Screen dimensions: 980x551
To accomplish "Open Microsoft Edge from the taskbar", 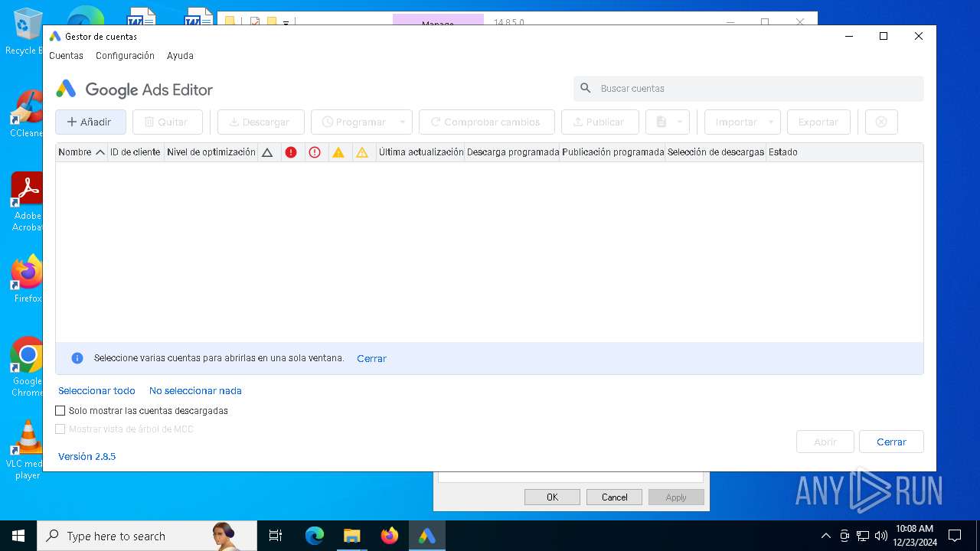I will coord(315,536).
